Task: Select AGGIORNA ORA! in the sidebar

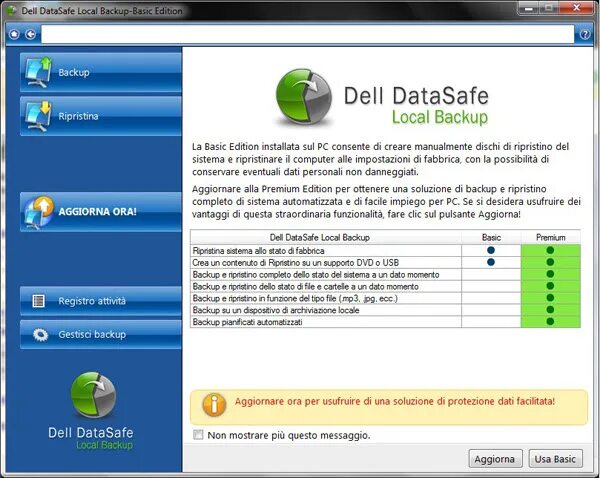Action: click(x=101, y=212)
